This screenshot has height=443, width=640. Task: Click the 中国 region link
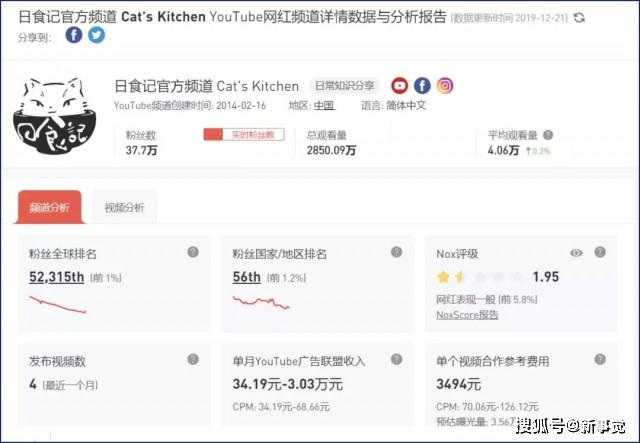pos(324,105)
